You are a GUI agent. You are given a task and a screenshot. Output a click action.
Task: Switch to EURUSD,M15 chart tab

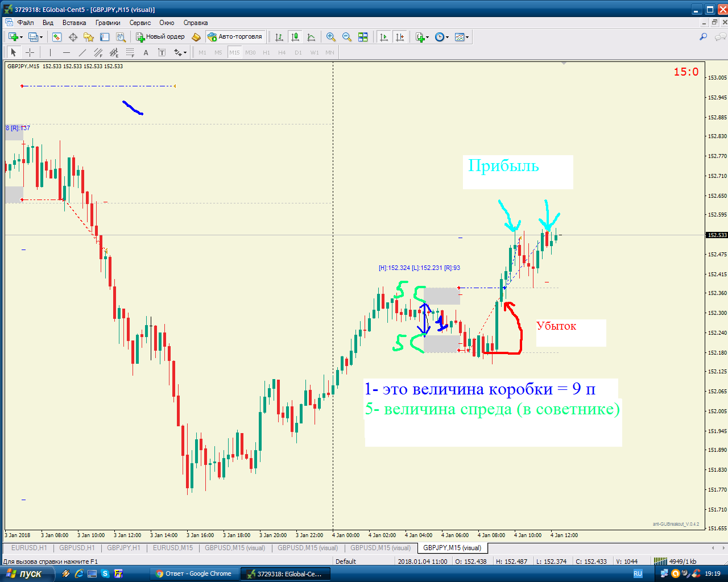point(173,548)
